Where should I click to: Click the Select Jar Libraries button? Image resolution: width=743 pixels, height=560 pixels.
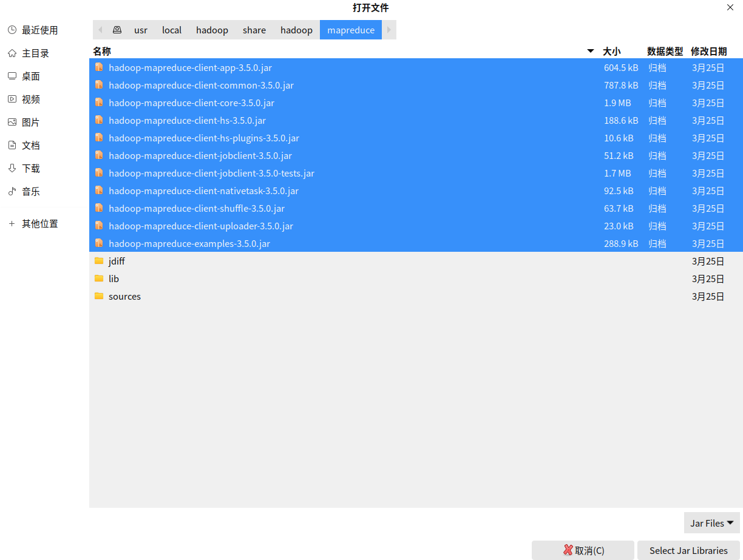[x=688, y=550]
